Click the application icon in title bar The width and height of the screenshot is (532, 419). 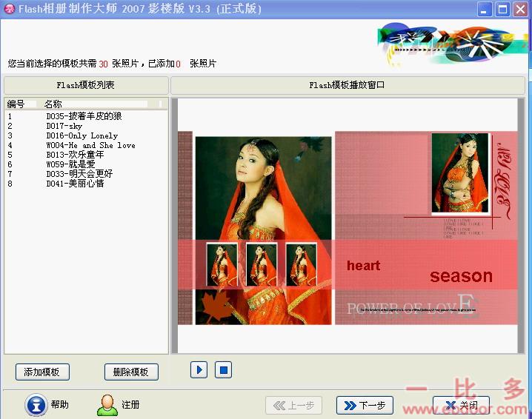pos(10,9)
